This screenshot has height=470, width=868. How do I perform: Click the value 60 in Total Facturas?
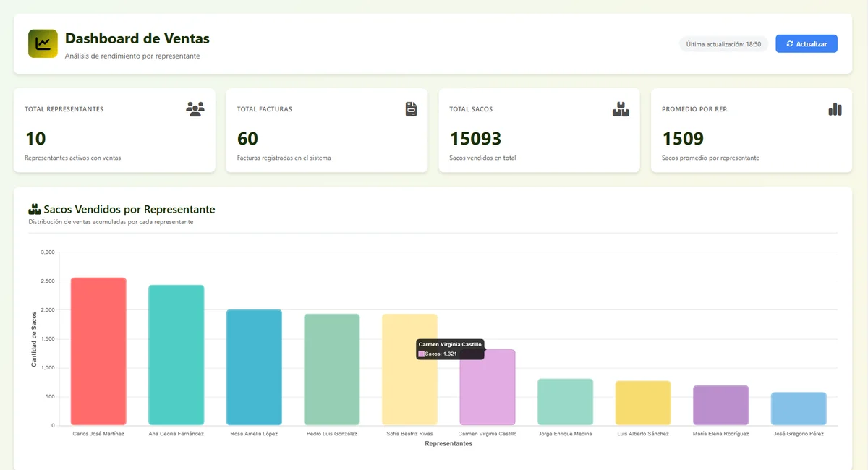coord(248,138)
